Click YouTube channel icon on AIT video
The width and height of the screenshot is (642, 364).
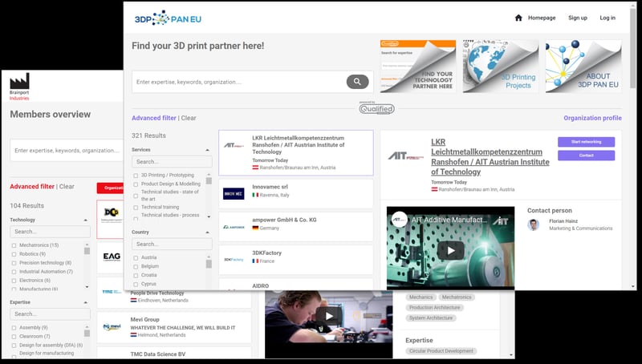click(x=399, y=220)
